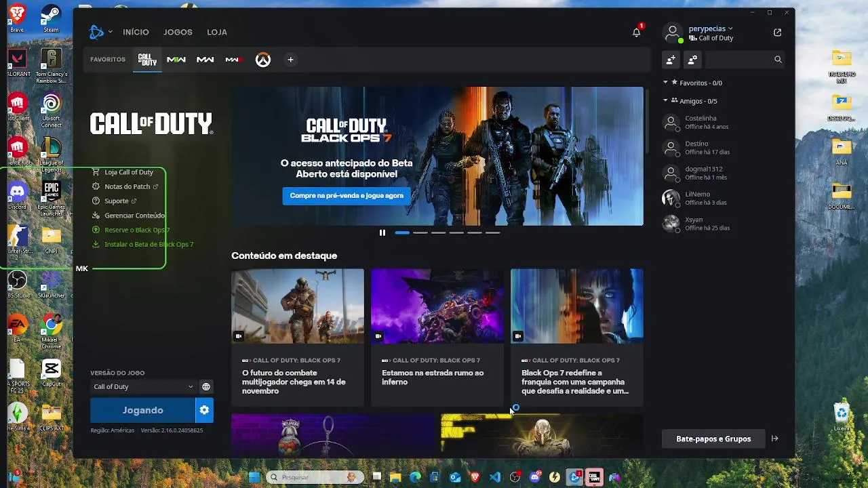This screenshot has width=868, height=488.
Task: Open Epic Games Launcher desktop shortcut
Action: pos(51,199)
